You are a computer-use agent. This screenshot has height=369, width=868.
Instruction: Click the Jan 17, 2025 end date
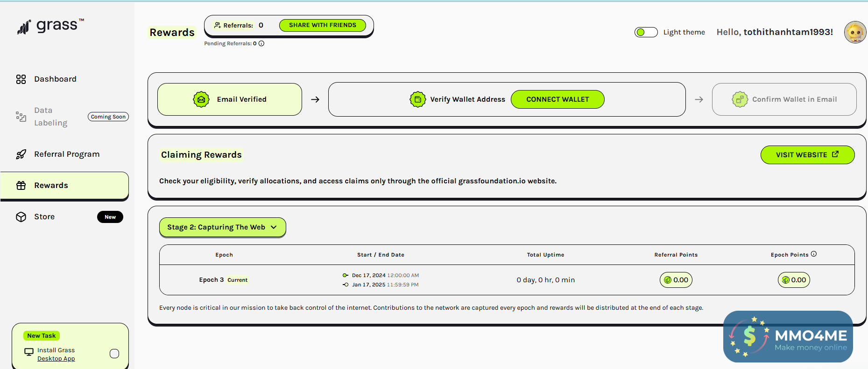(369, 285)
